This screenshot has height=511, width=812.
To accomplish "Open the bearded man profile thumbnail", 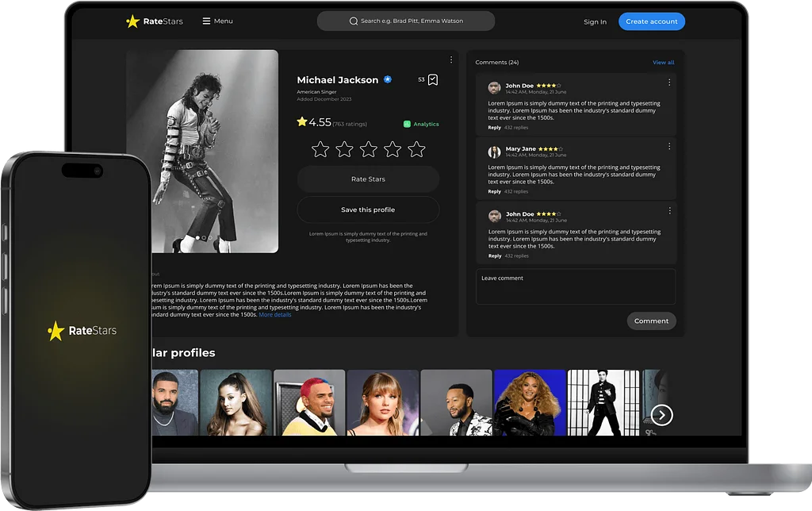I will click(174, 402).
